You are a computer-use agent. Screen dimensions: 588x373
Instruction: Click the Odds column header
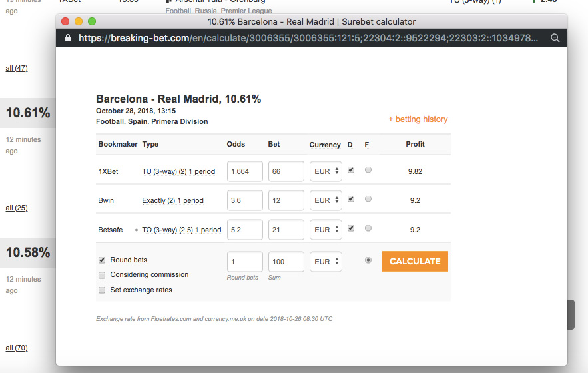(x=236, y=144)
